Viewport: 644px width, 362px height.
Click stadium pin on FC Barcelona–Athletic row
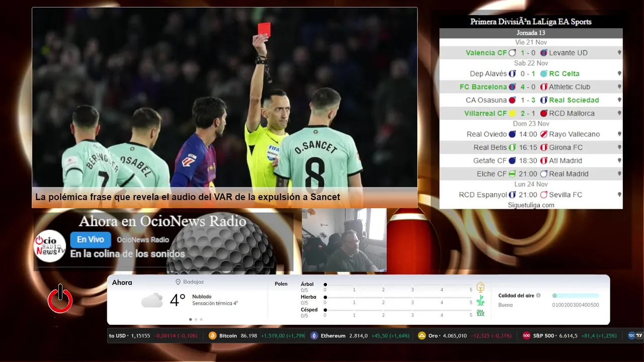pyautogui.click(x=619, y=87)
